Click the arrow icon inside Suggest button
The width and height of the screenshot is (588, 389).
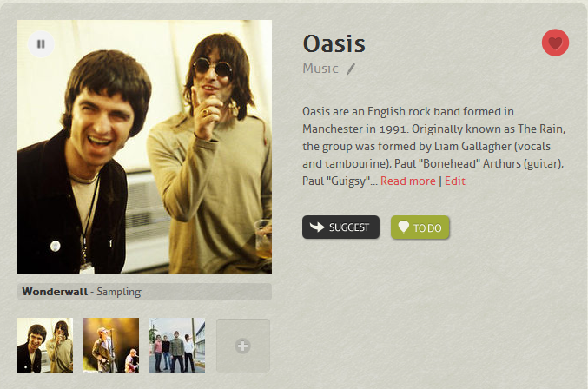pos(317,227)
